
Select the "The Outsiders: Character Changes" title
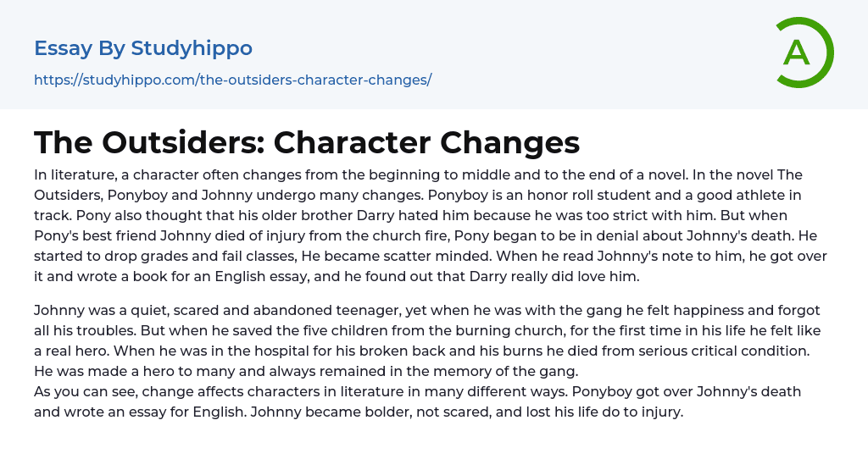[307, 142]
